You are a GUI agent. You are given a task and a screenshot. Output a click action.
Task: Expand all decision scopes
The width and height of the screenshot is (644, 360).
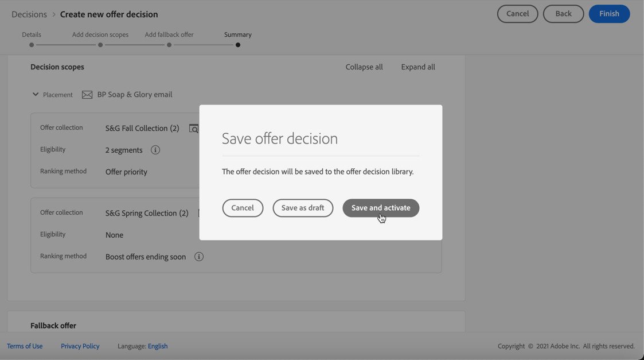pyautogui.click(x=418, y=67)
